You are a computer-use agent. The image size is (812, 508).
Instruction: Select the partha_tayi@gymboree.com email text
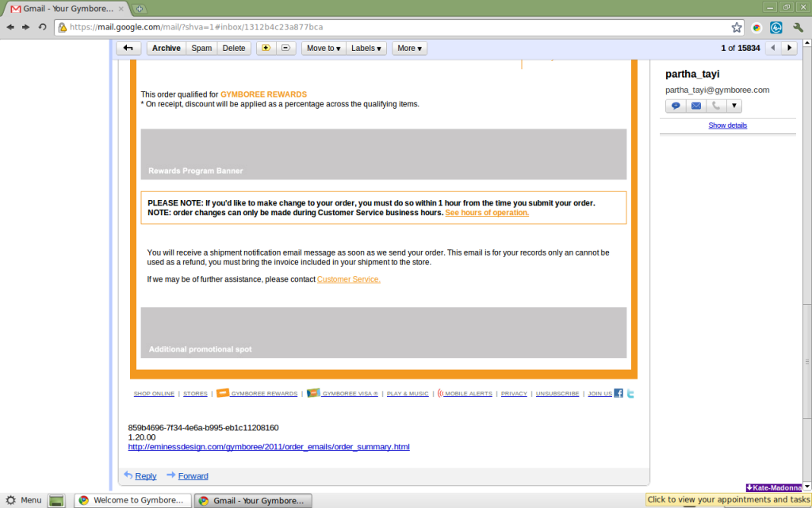(x=717, y=90)
